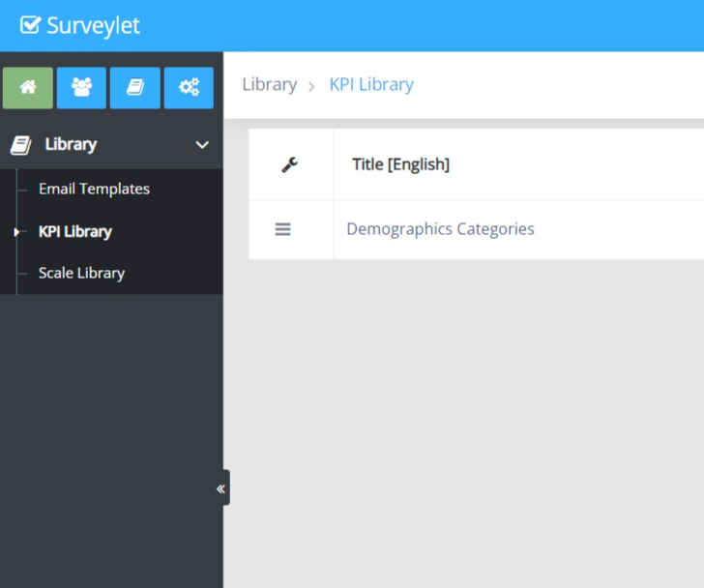704x588 pixels.
Task: Click the Title [English] column header
Action: point(400,164)
